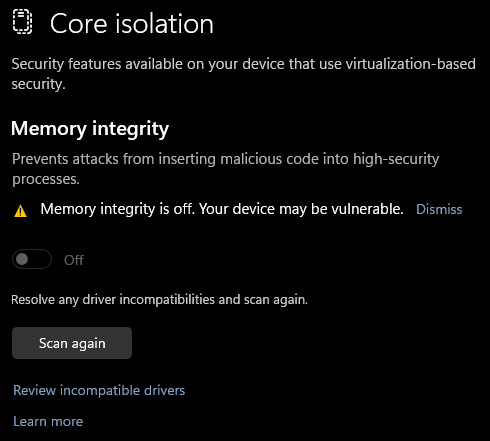Click 'Your device may be vulnerable' sentence
This screenshot has height=441, width=490.
pos(301,209)
